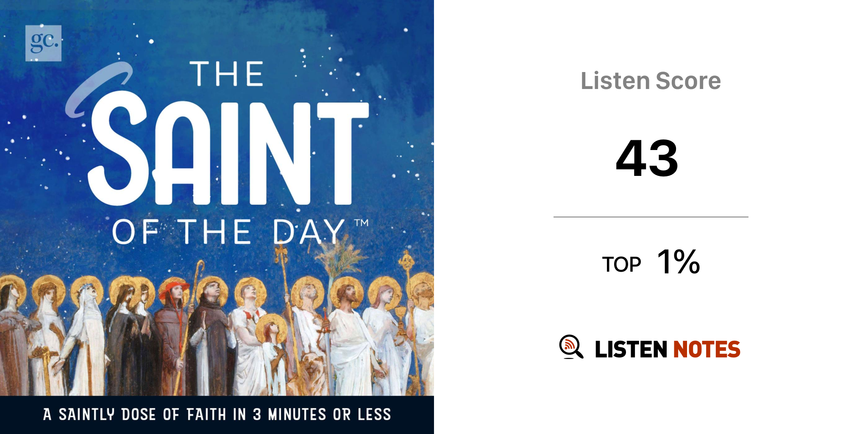Click the 1% ranking value
This screenshot has height=434, width=868.
coord(678,262)
